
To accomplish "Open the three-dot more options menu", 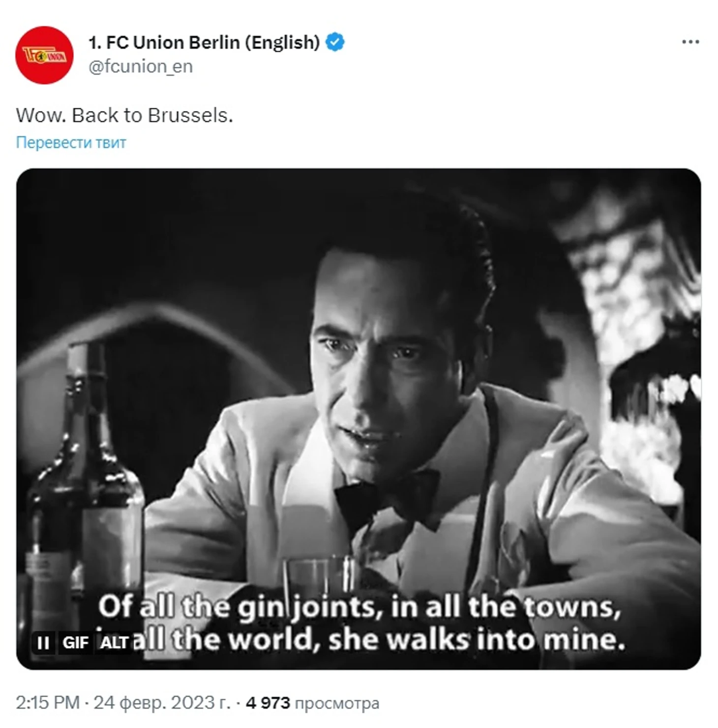I will click(x=690, y=42).
